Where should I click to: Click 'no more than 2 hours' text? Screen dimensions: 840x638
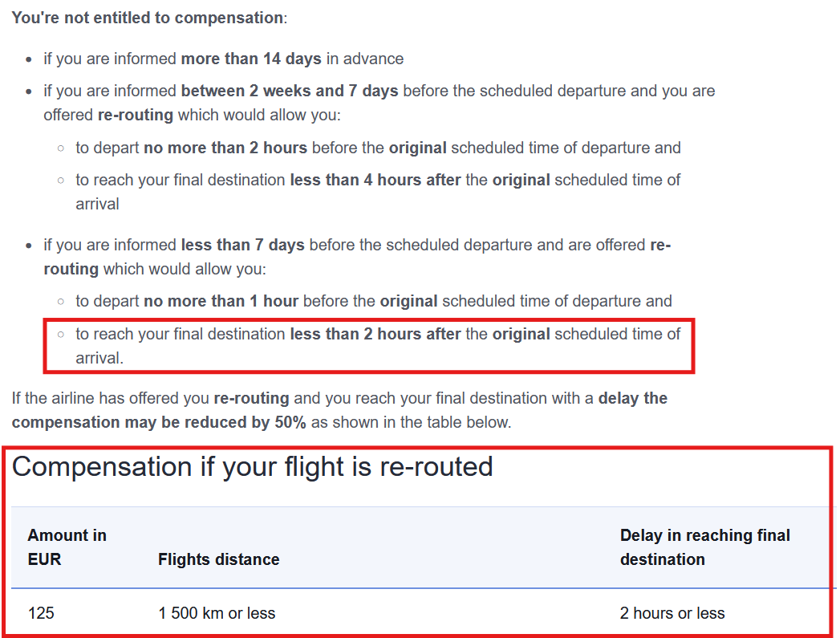tap(225, 148)
